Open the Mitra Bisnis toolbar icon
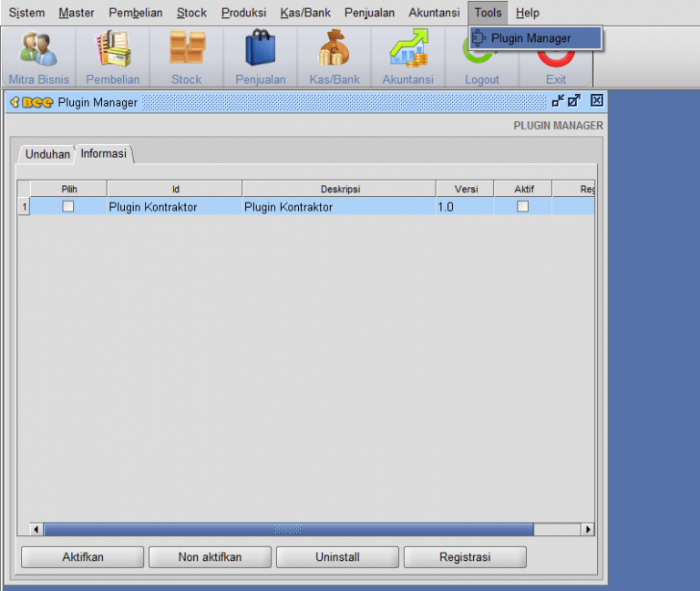This screenshot has width=700, height=591. (x=38, y=50)
